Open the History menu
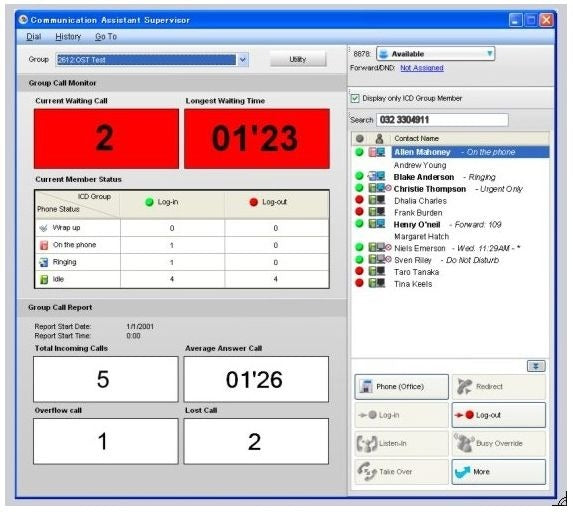Image resolution: width=573 pixels, height=512 pixels. (68, 37)
